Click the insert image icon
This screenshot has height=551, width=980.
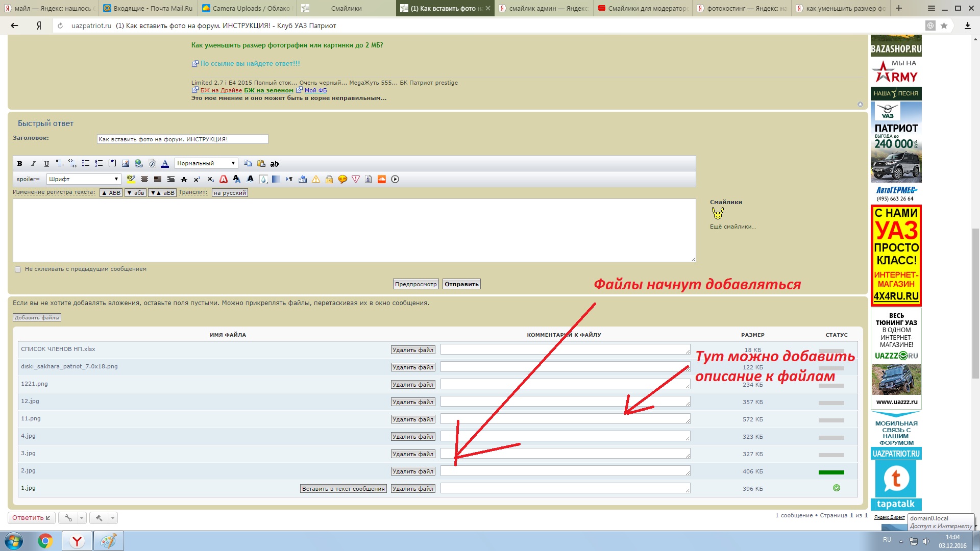(126, 164)
